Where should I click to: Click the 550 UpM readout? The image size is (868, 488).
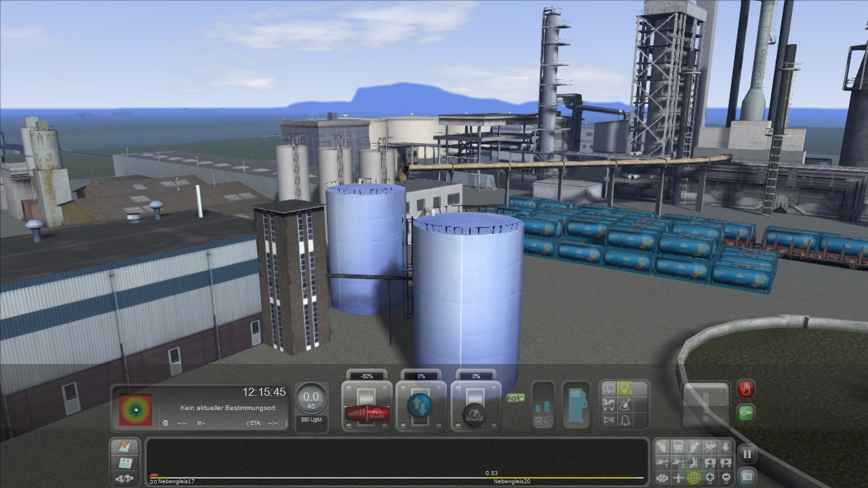311,420
